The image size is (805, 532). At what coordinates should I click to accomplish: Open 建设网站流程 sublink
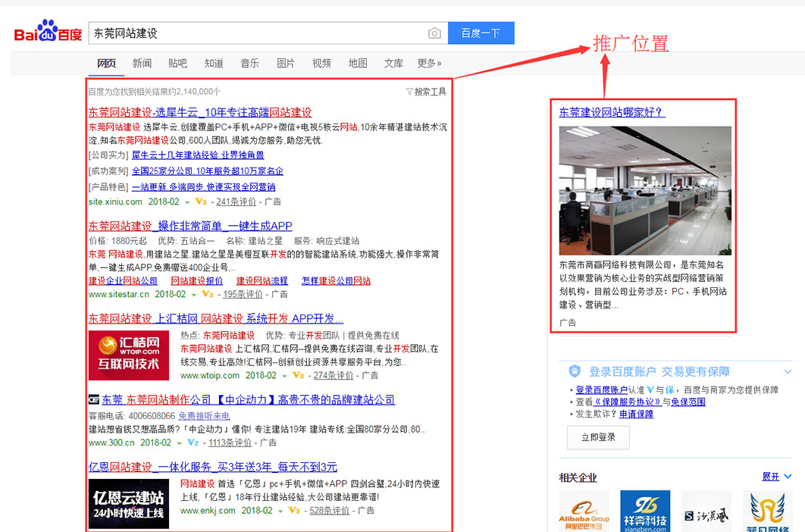point(262,281)
